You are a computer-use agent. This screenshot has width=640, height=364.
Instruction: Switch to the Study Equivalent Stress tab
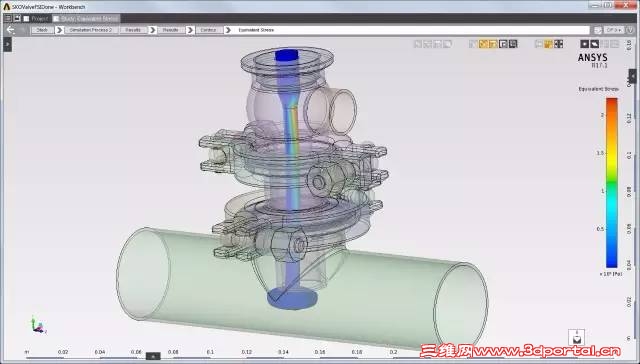pos(86,19)
